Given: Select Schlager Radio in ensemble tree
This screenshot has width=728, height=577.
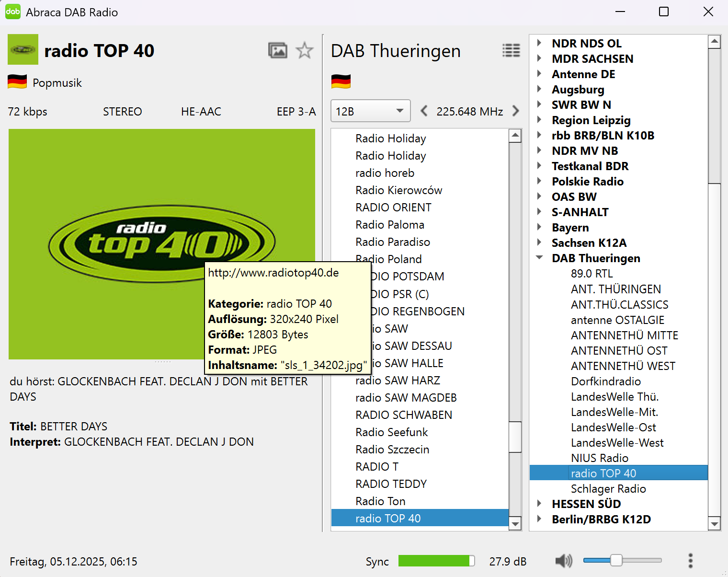Looking at the screenshot, I should [608, 488].
